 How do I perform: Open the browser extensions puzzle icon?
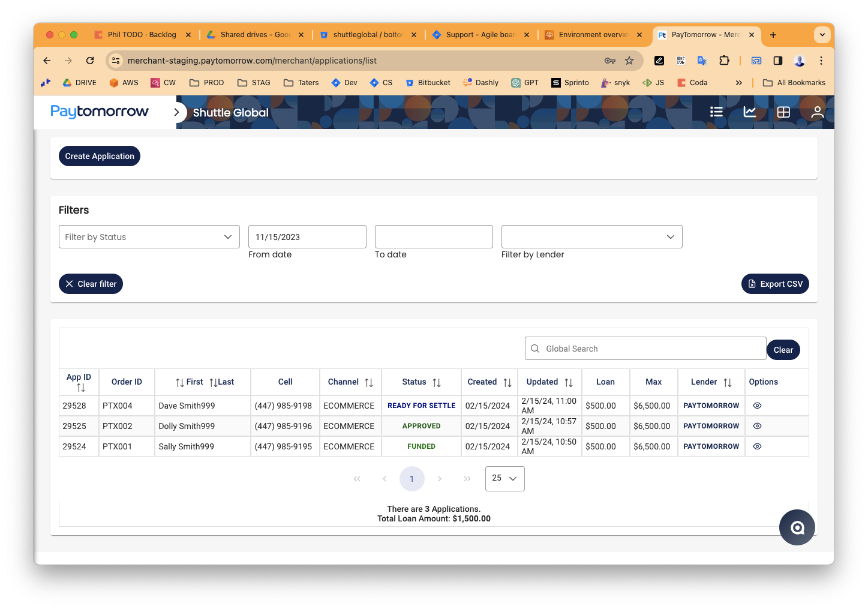tap(724, 61)
